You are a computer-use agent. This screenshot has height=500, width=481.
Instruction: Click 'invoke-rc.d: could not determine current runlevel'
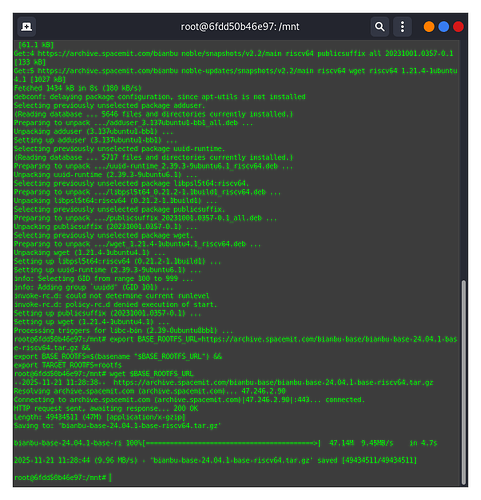(x=112, y=296)
